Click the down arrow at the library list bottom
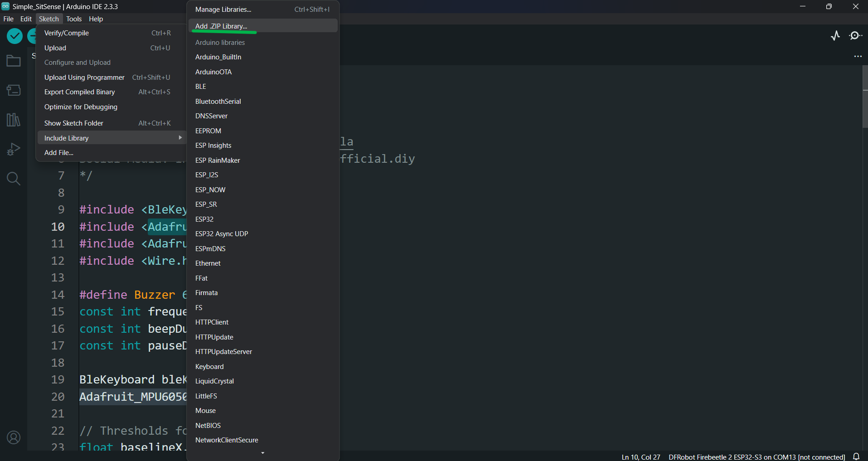 [x=263, y=453]
